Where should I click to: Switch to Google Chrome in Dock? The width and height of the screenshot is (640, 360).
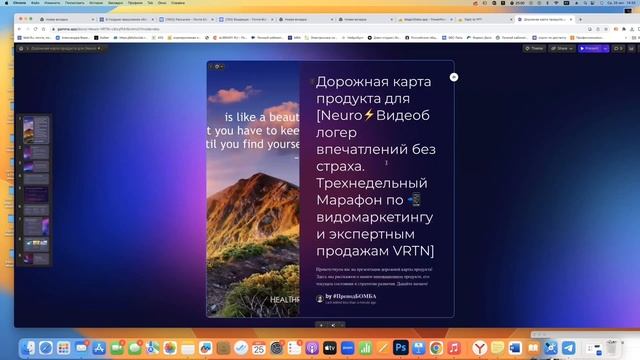coord(436,348)
